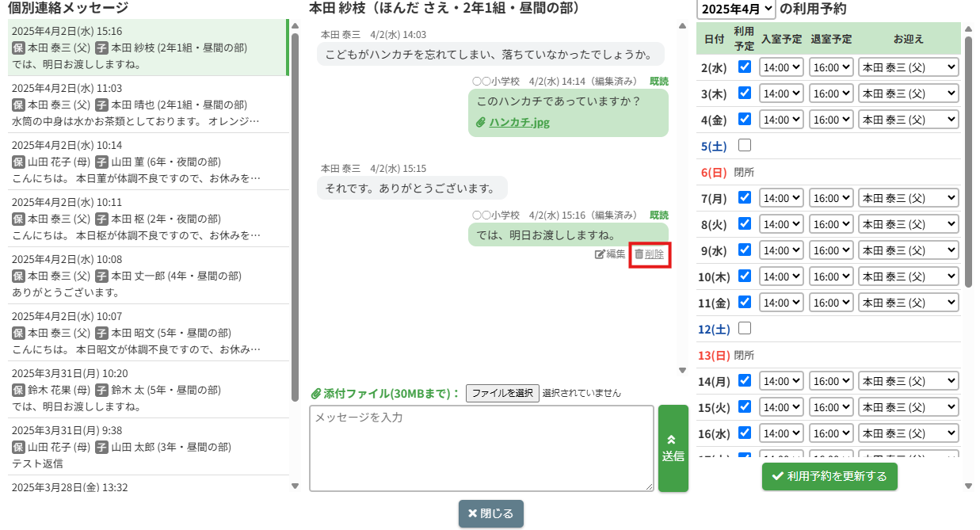The image size is (980, 530).
Task: Toggle the reservation checkbox for 11(金)
Action: 744,302
